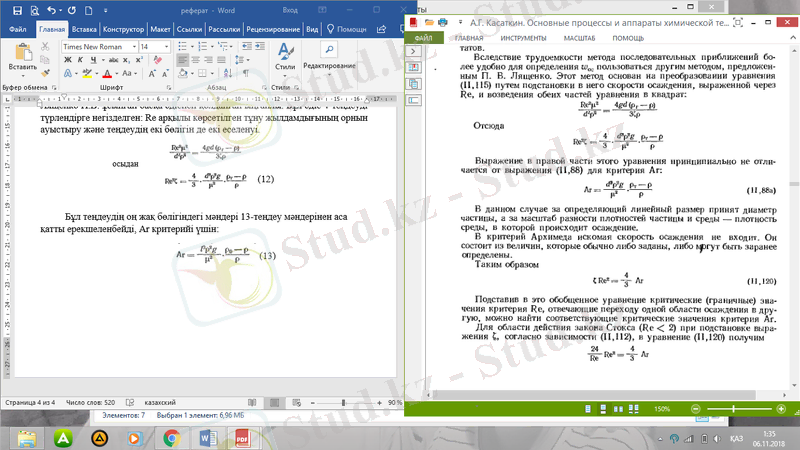Screen dimensions: 800x450
Task: Toggle subscript formatting
Action: 127,60
